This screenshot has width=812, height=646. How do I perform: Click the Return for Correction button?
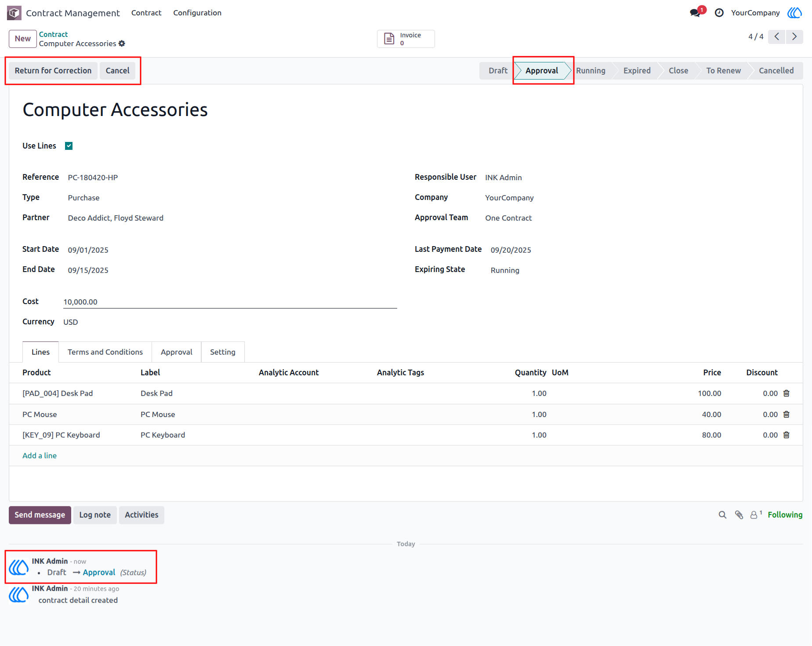pyautogui.click(x=53, y=71)
